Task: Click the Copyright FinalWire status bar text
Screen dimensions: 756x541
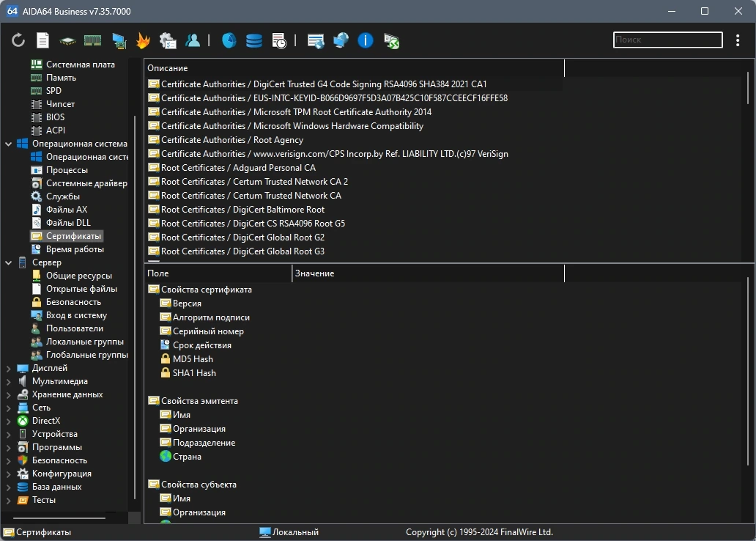Action: pos(479,531)
